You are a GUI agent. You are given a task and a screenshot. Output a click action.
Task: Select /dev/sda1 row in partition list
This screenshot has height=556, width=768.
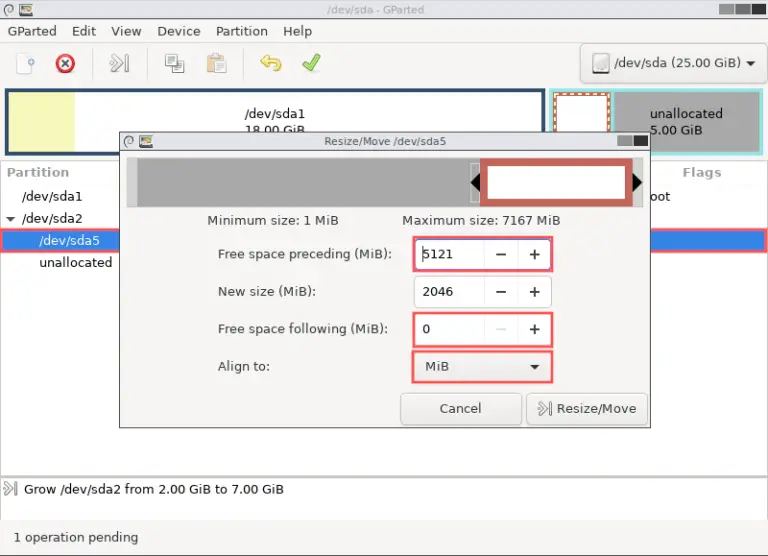(60, 196)
